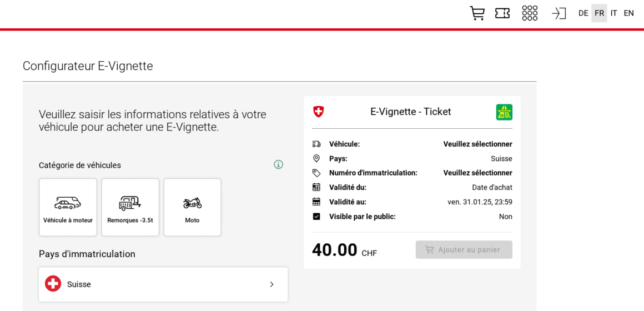Open the Pays d'immatriculation Suisse field

click(163, 284)
